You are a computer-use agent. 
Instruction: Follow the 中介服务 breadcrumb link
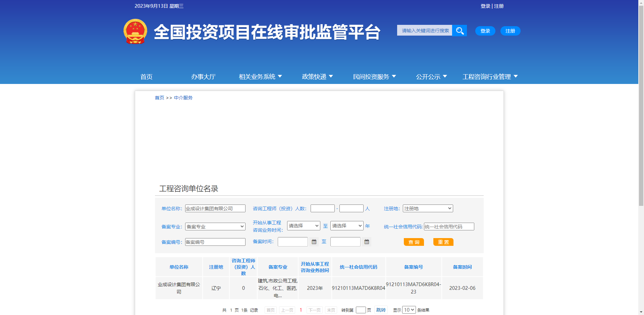[183, 98]
